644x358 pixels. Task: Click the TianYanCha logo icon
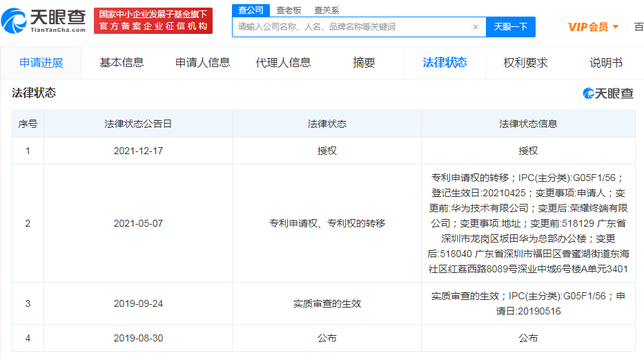click(14, 21)
